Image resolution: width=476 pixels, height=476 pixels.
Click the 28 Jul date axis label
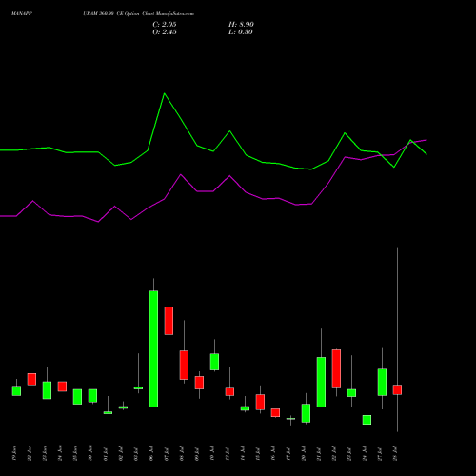395,453
